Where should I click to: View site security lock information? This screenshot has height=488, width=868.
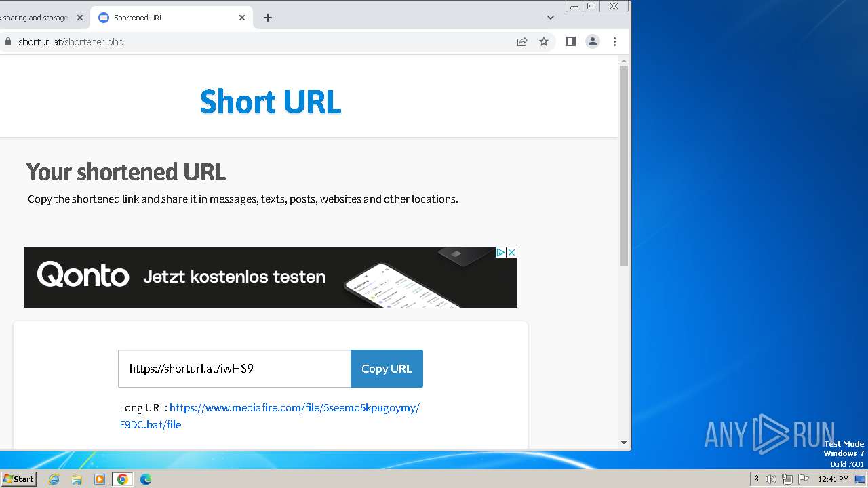coord(8,41)
